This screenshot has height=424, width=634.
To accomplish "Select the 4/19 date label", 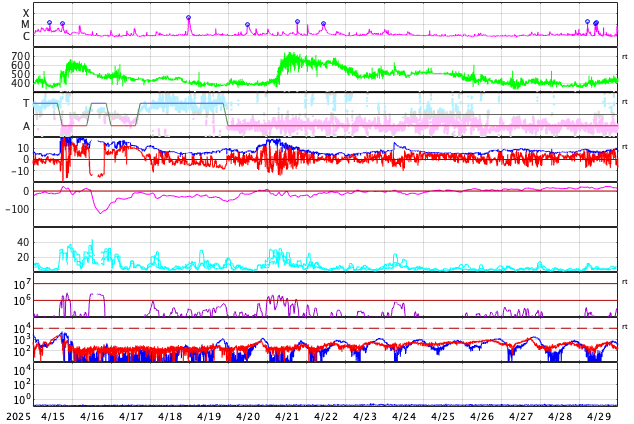I will pos(209,417).
